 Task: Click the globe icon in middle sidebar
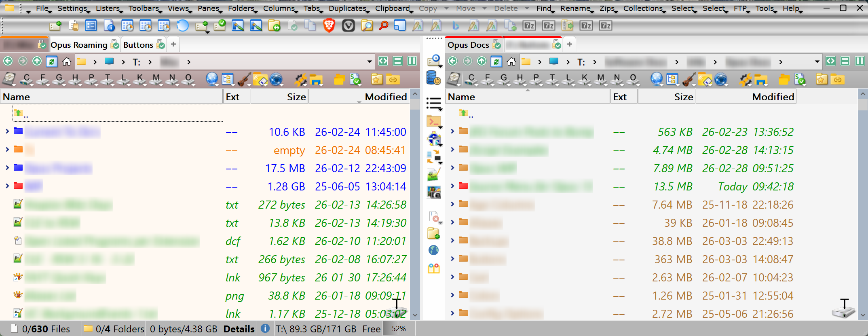pos(433,250)
